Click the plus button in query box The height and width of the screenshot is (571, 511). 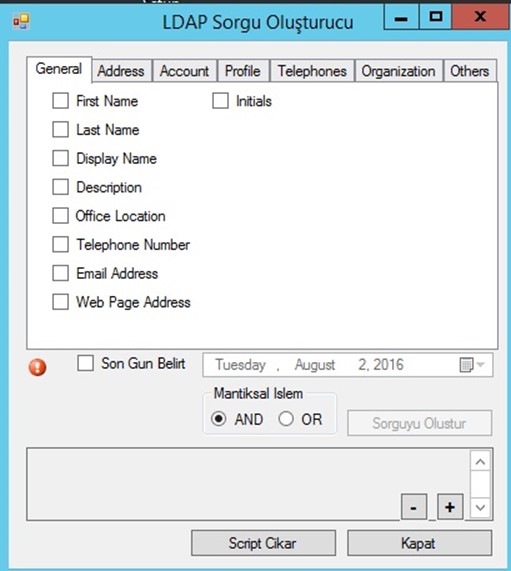click(450, 507)
